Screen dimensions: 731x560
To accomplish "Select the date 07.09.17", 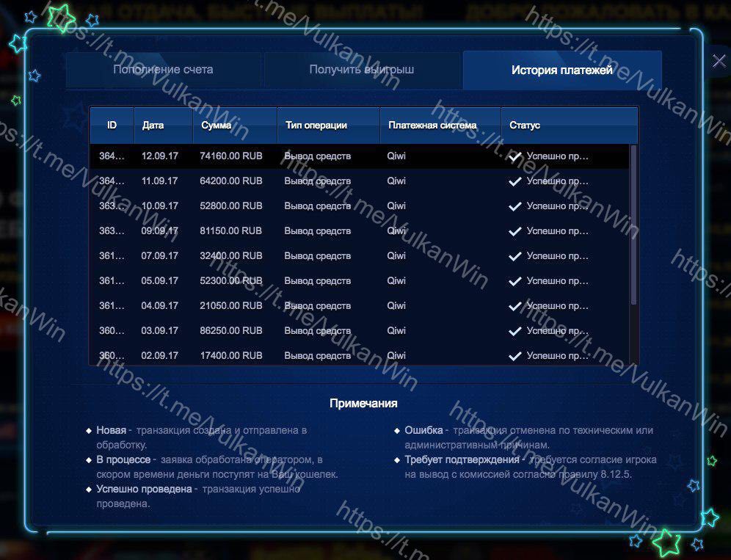I will [159, 256].
